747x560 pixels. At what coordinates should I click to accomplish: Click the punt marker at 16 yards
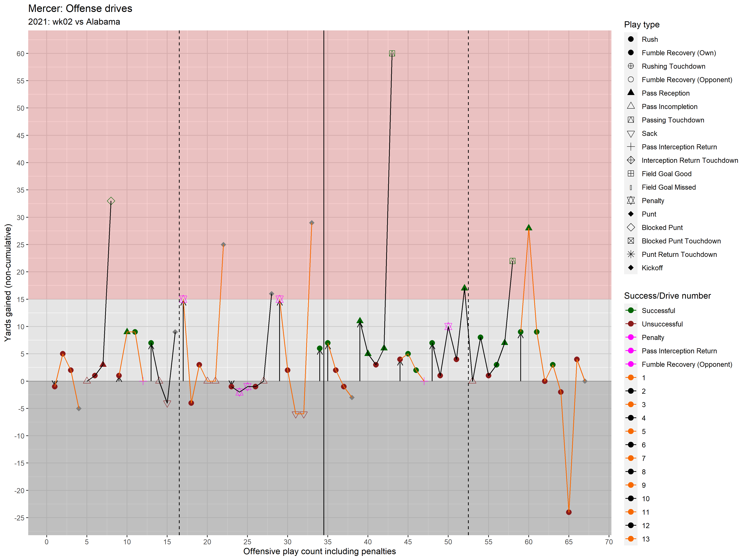[x=272, y=294]
